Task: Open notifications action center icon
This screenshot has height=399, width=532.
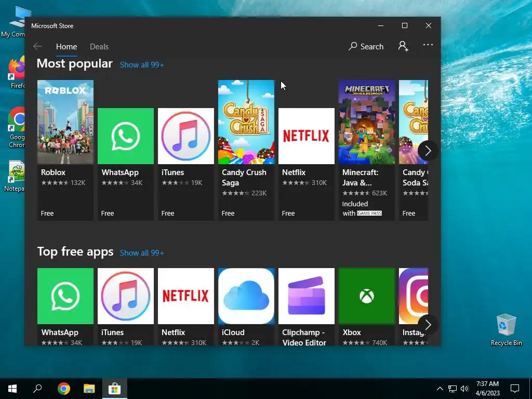Action: click(x=515, y=389)
